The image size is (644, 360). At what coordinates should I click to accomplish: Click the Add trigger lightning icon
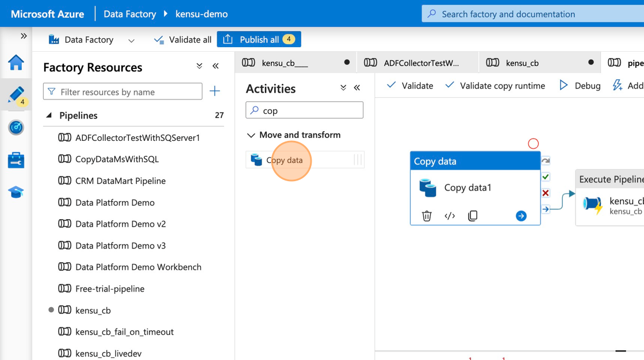tap(618, 85)
